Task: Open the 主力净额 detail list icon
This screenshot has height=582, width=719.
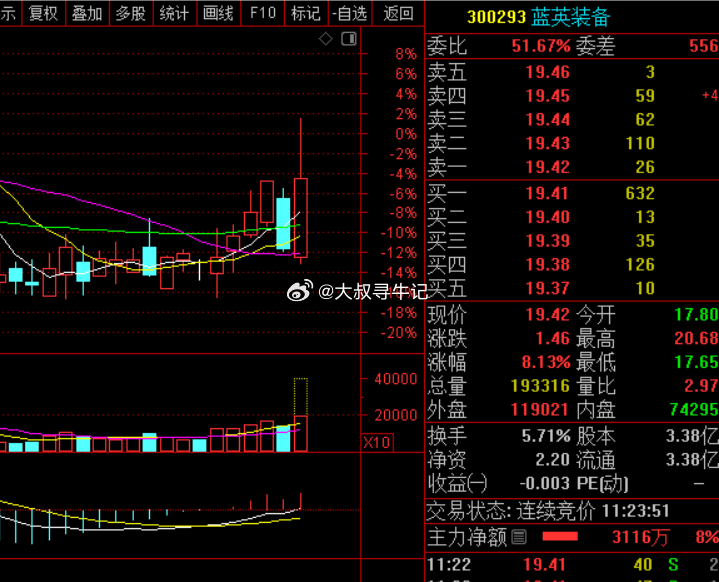Action: (x=519, y=537)
